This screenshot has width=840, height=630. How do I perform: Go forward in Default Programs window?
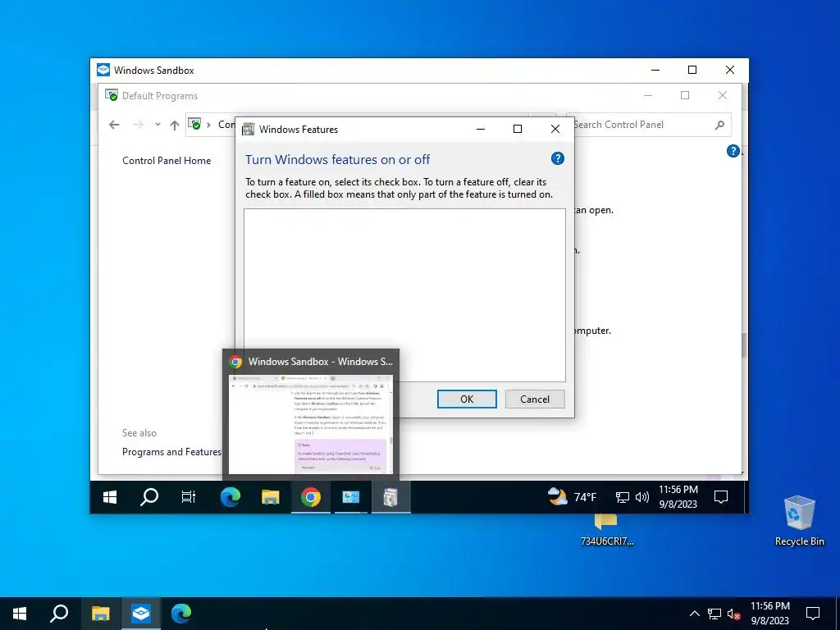138,125
